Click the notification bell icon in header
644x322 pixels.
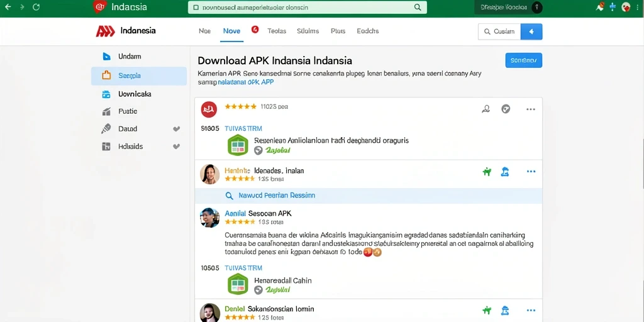(599, 6)
